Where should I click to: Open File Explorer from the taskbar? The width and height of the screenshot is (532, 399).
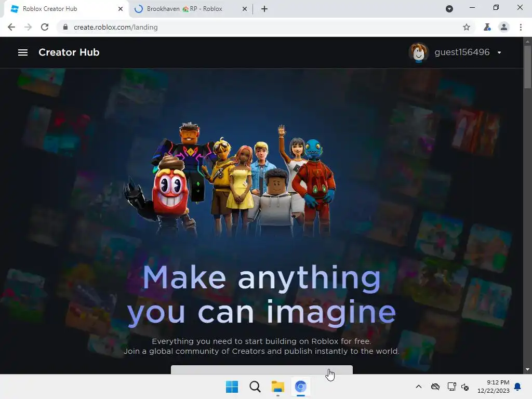[278, 387]
